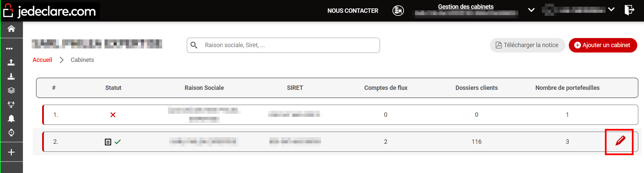Open the home icon in sidebar
The height and width of the screenshot is (173, 644).
tap(11, 29)
